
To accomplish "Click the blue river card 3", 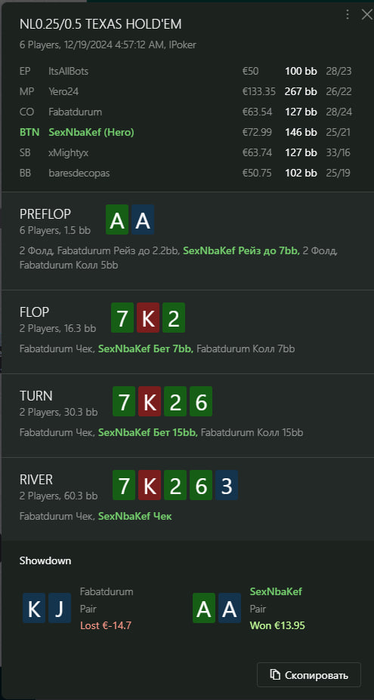I will (226, 485).
